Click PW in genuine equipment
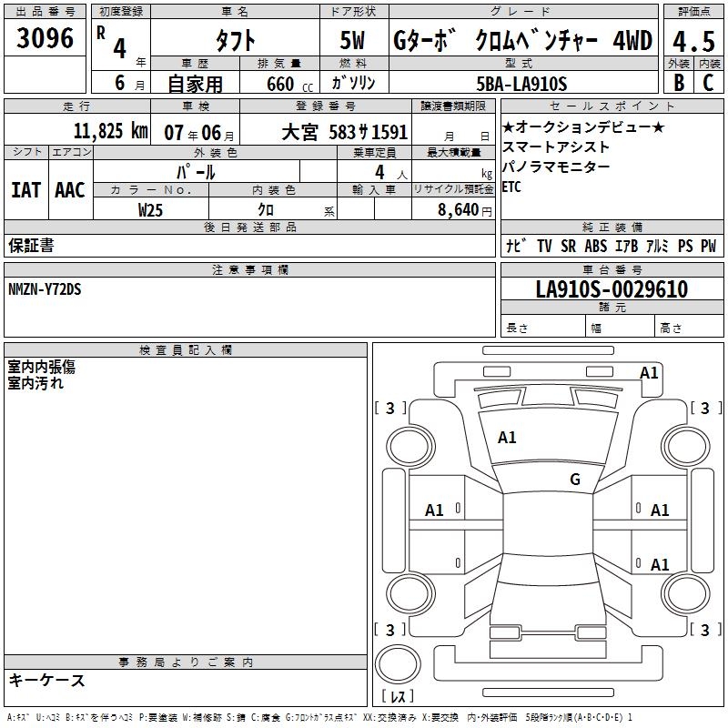The height and width of the screenshot is (728, 728). click(709, 246)
